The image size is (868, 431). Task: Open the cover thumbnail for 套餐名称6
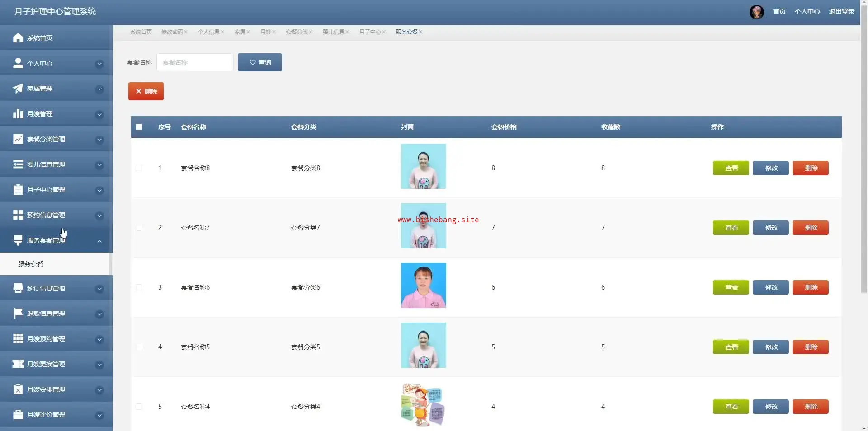click(x=424, y=286)
